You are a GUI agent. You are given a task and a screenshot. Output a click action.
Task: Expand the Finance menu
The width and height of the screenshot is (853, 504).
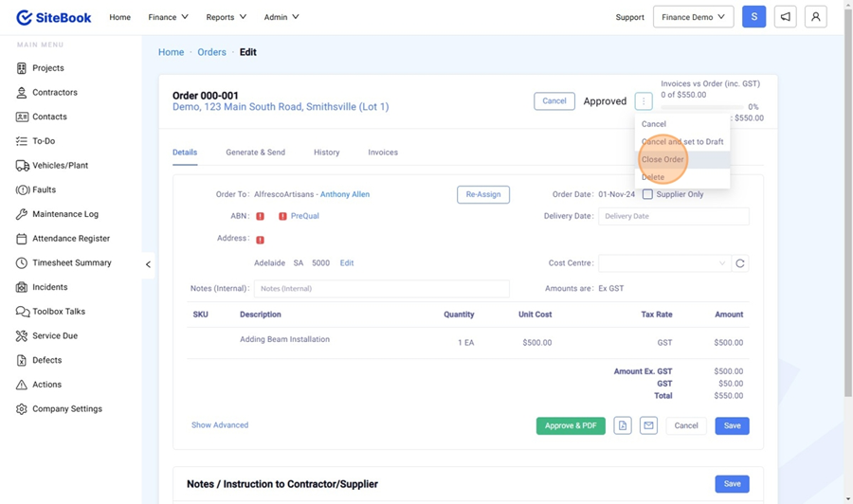[x=168, y=17]
